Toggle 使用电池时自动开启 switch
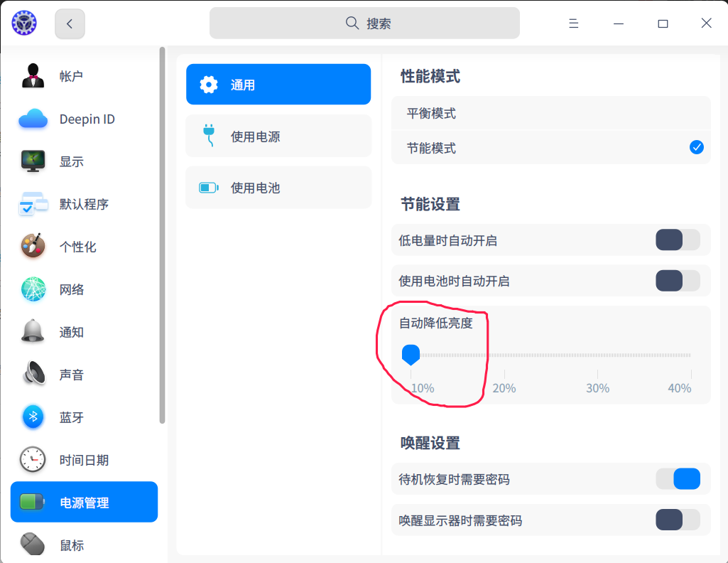 [x=678, y=281]
